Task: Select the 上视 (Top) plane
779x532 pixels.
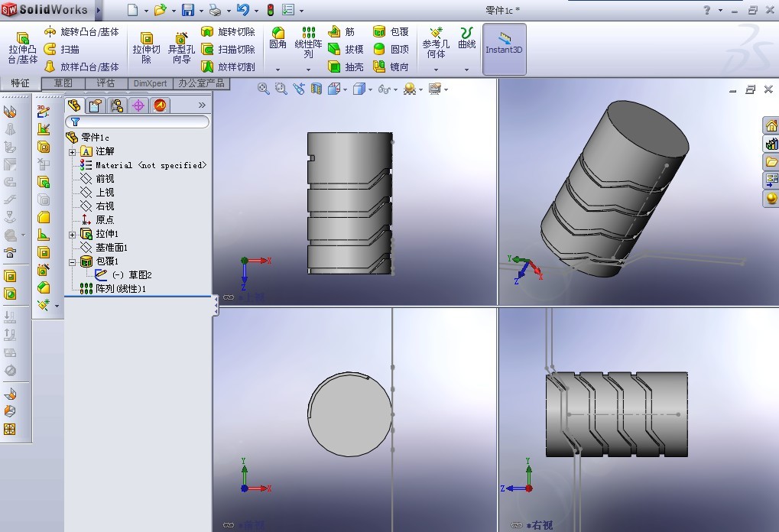Action: coord(97,192)
